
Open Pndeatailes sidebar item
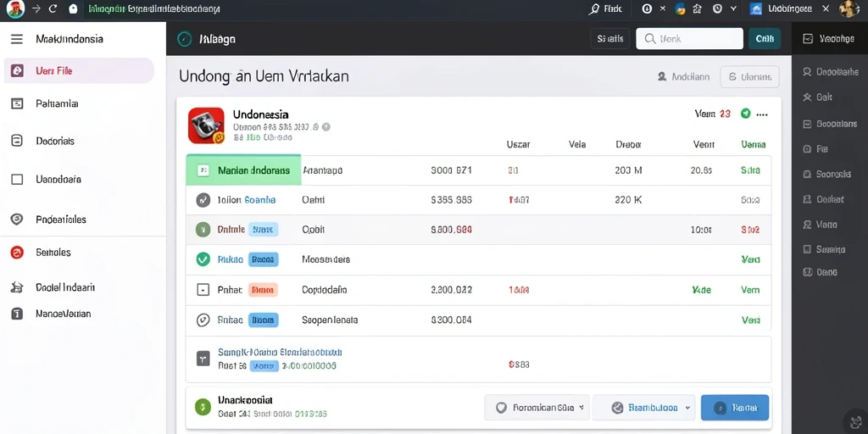tap(61, 220)
